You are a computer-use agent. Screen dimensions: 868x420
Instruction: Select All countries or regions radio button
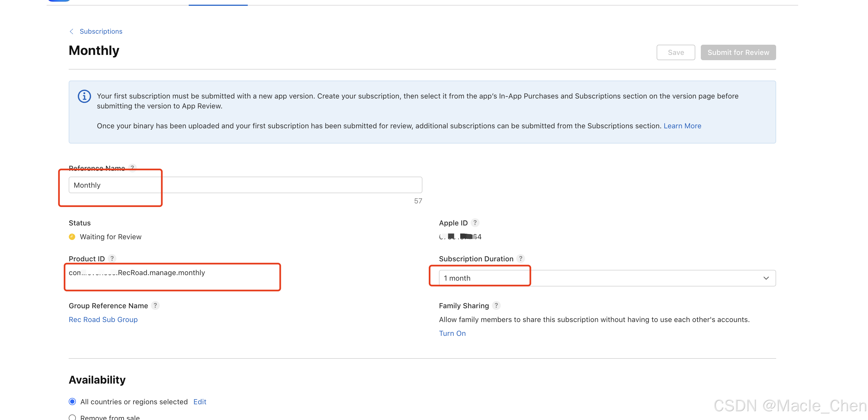pos(72,402)
